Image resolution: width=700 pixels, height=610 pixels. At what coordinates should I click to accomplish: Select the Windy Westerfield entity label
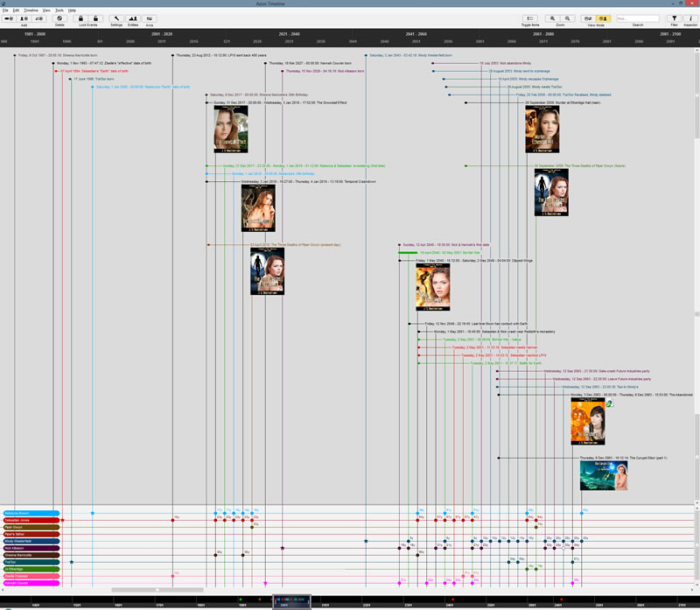coord(31,541)
